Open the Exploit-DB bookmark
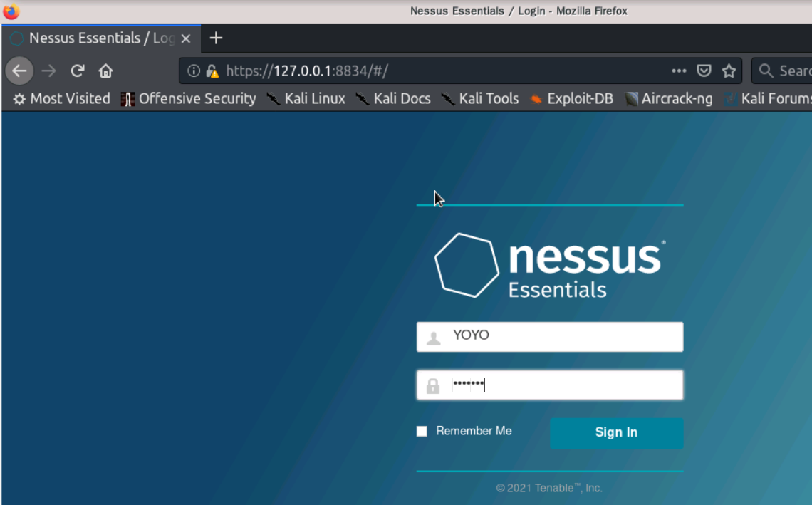 (572, 99)
